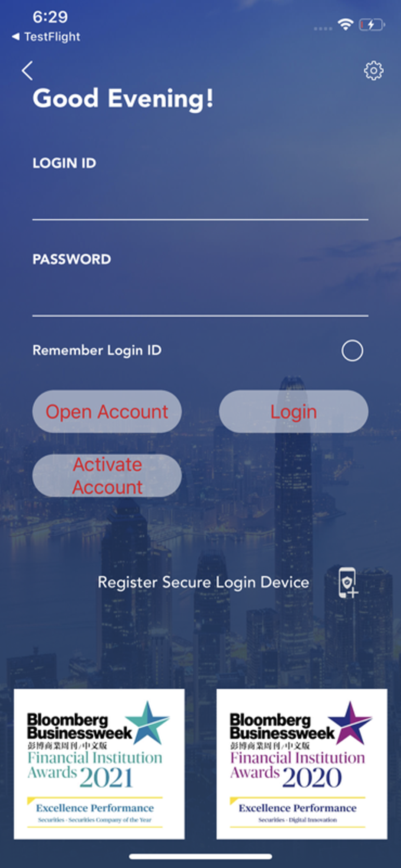Tap the Remember Login ID label

coord(97,350)
